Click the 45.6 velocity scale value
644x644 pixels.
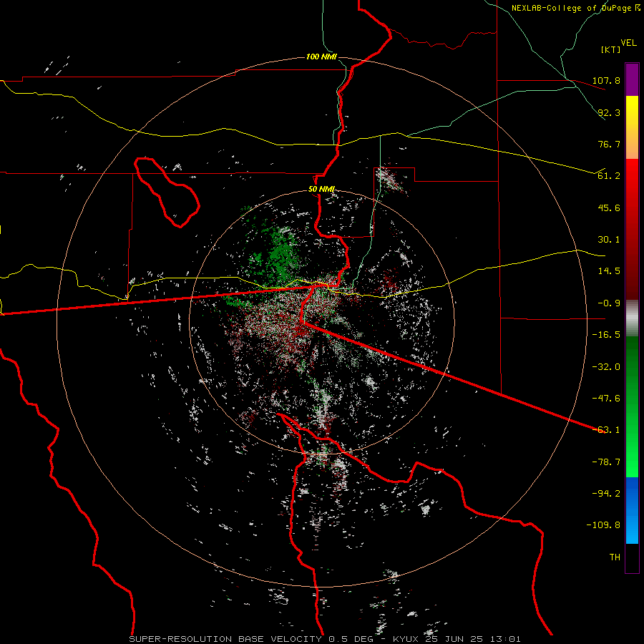coord(609,208)
